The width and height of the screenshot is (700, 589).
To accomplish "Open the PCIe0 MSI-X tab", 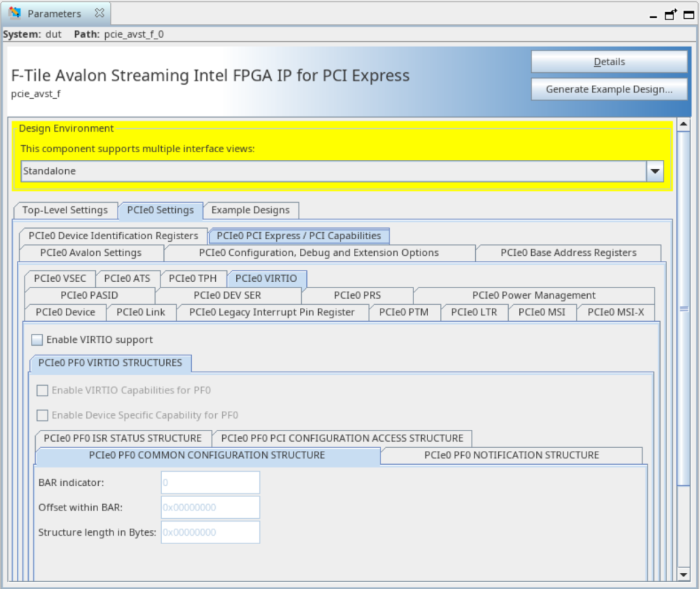I will pos(616,312).
